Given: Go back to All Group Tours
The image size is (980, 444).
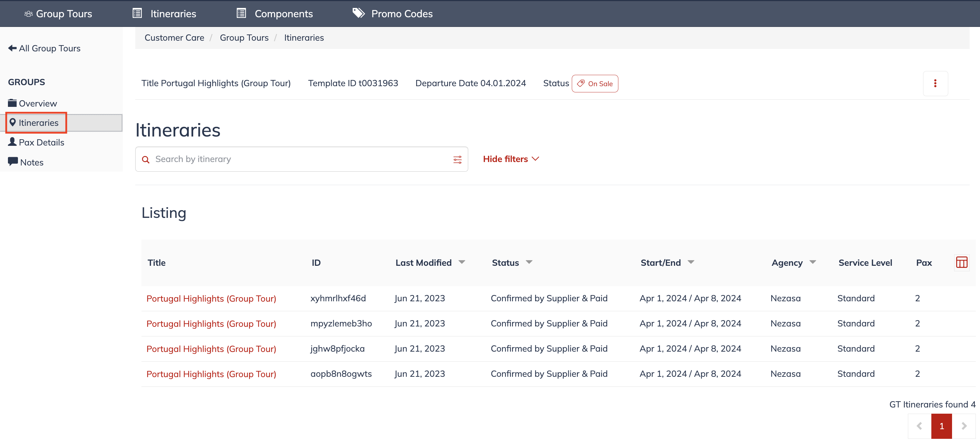Looking at the screenshot, I should point(44,48).
